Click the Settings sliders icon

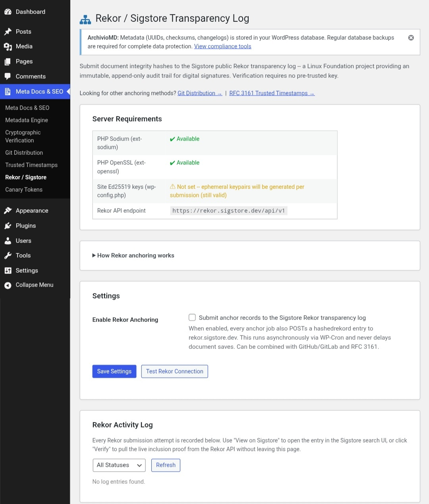pos(8,270)
